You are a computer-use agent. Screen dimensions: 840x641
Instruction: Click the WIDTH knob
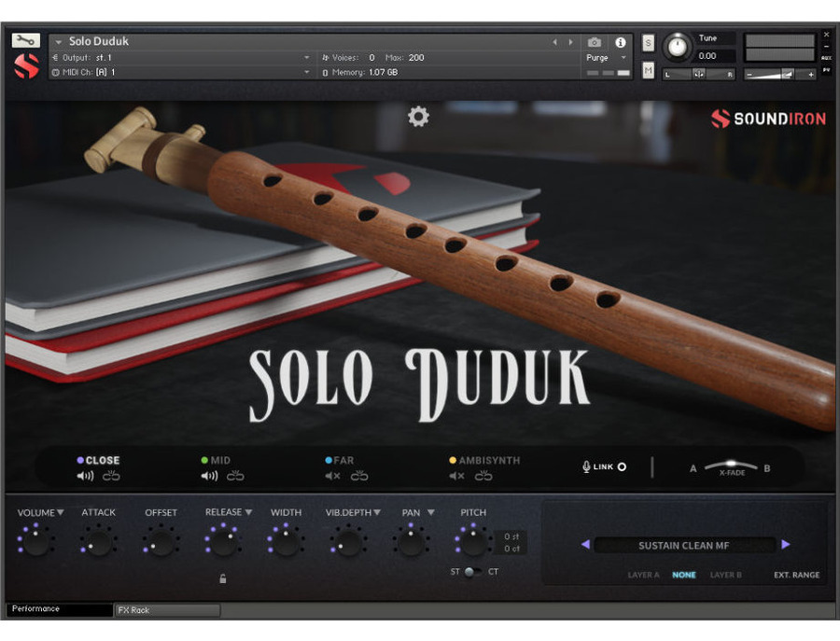pos(286,542)
